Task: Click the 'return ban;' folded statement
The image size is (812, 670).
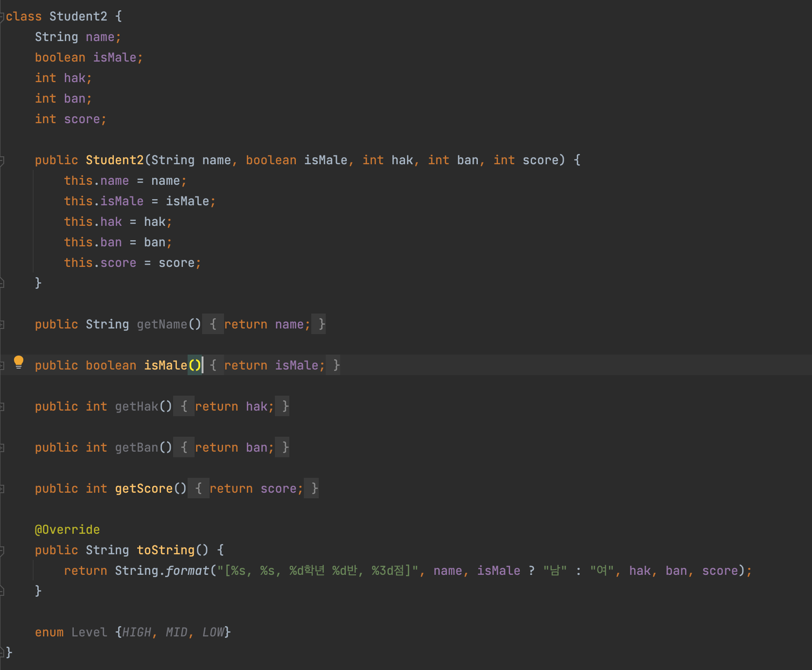Action: click(234, 447)
